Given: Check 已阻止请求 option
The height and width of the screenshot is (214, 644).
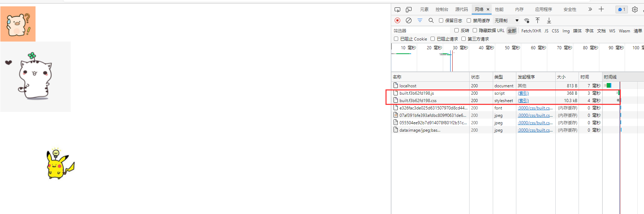Looking at the screenshot, I should (x=433, y=39).
